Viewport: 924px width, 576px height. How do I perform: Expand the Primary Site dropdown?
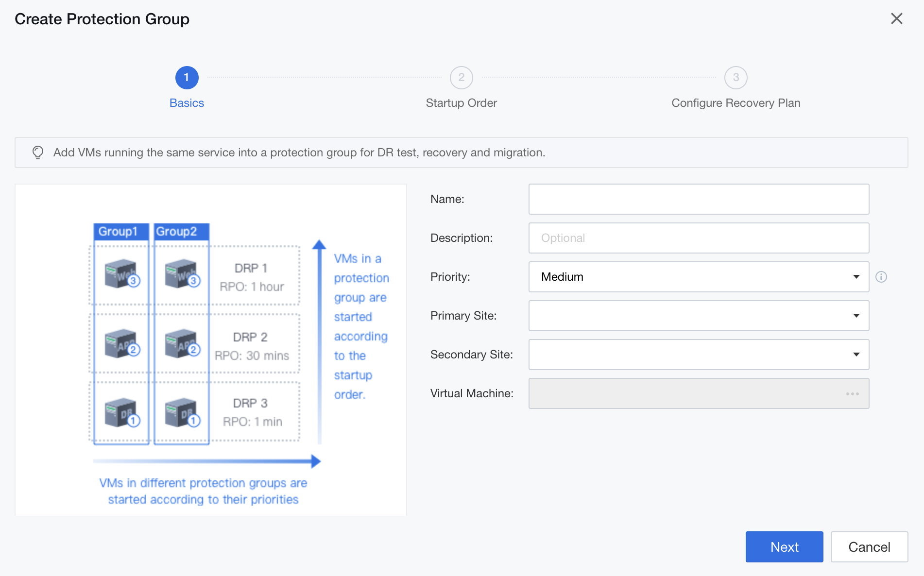coord(699,316)
